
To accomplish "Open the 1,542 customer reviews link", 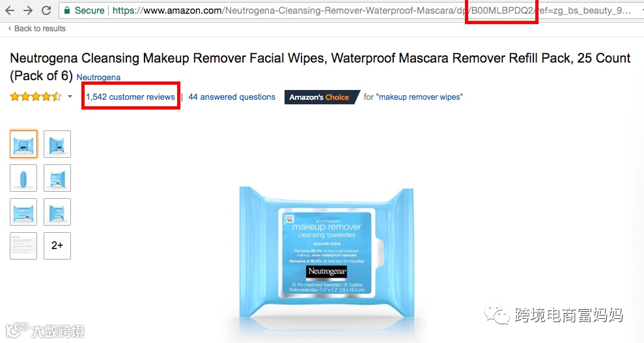I will 130,97.
